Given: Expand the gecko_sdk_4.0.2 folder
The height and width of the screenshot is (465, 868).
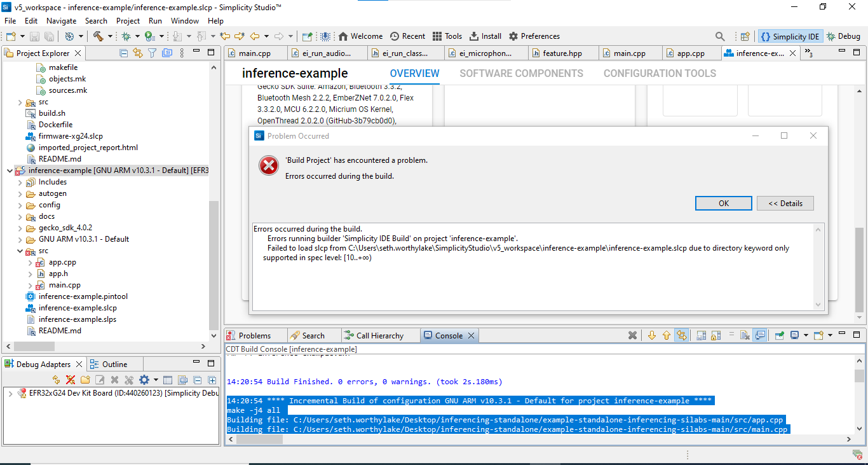Looking at the screenshot, I should tap(20, 228).
